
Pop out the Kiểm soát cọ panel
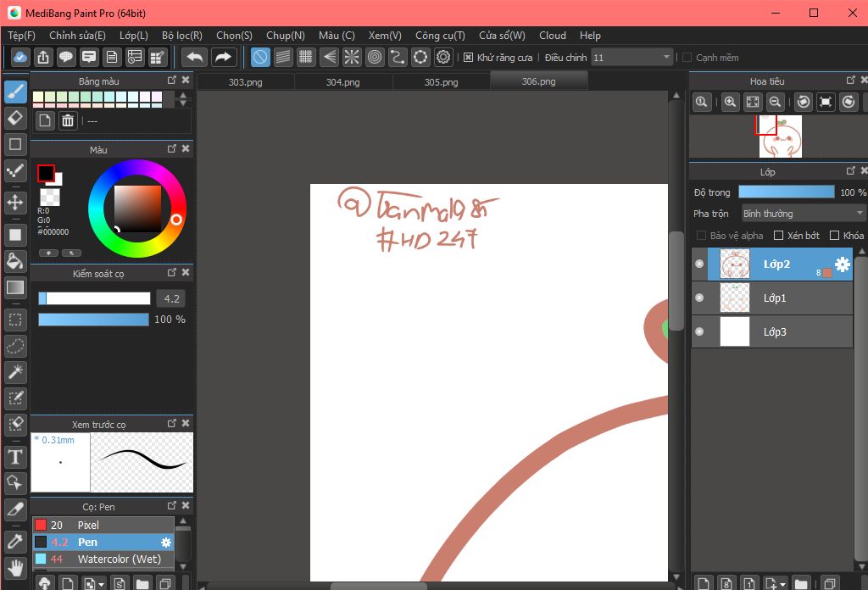pyautogui.click(x=171, y=272)
